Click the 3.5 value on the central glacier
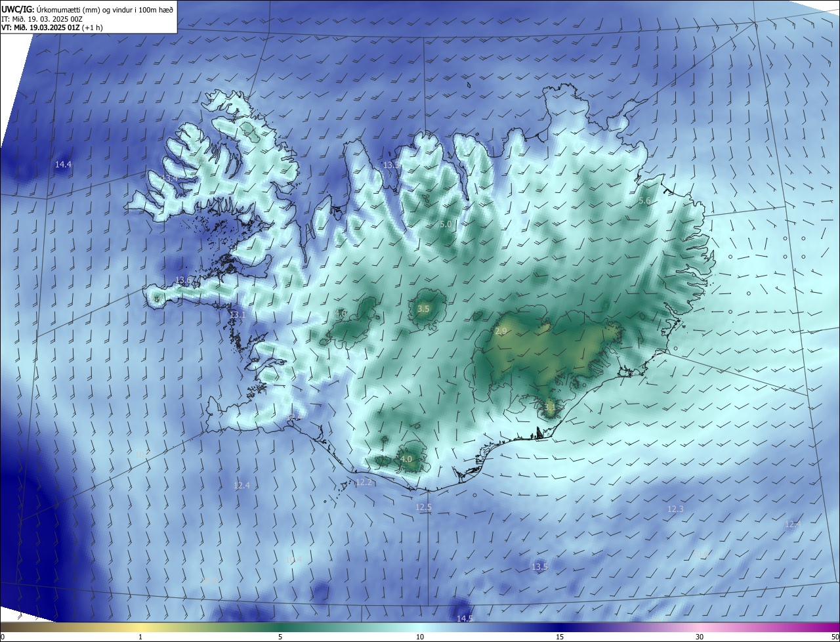 (x=423, y=309)
